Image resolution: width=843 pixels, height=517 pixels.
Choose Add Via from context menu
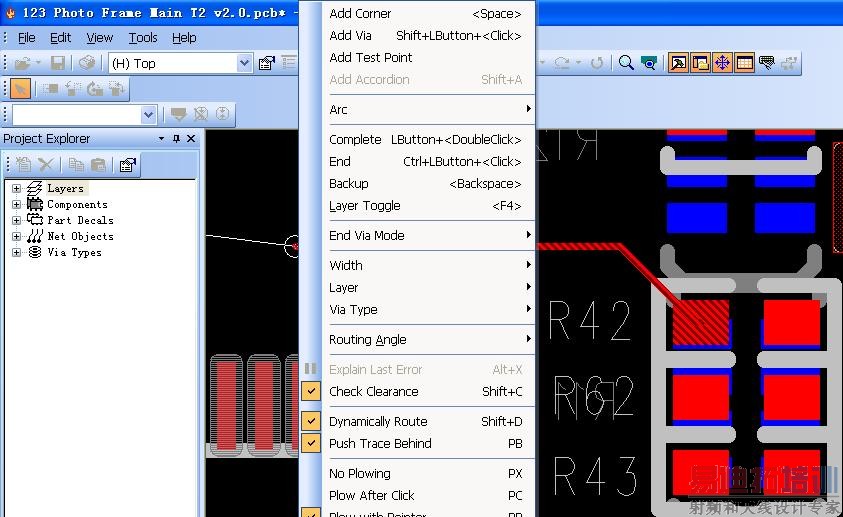tap(430, 35)
